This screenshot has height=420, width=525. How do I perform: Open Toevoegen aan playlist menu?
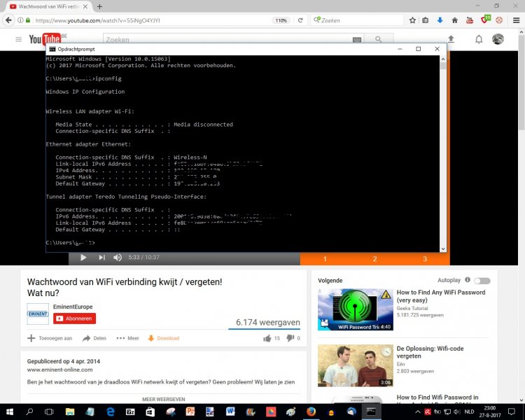50,338
